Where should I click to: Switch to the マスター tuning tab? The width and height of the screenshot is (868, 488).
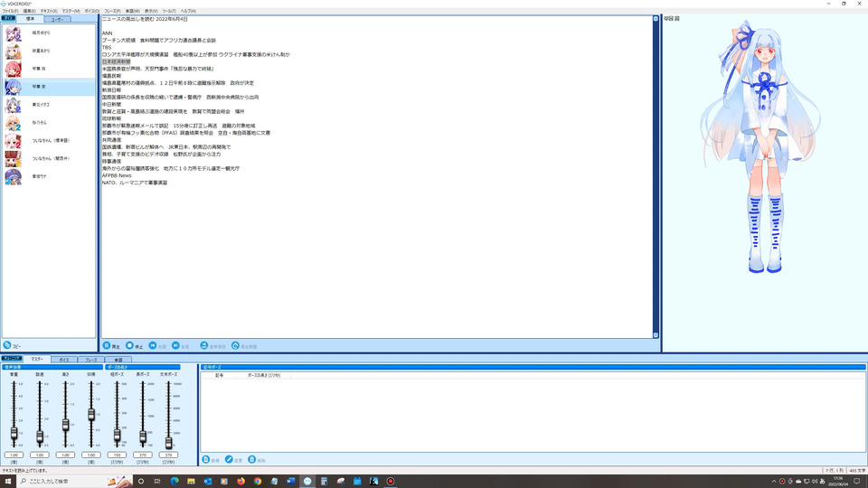click(x=37, y=359)
